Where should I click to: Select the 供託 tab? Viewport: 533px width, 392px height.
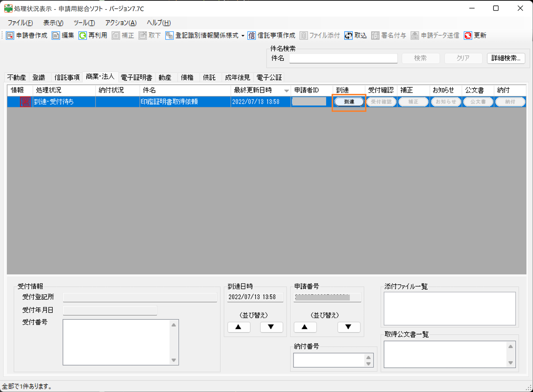tap(209, 77)
